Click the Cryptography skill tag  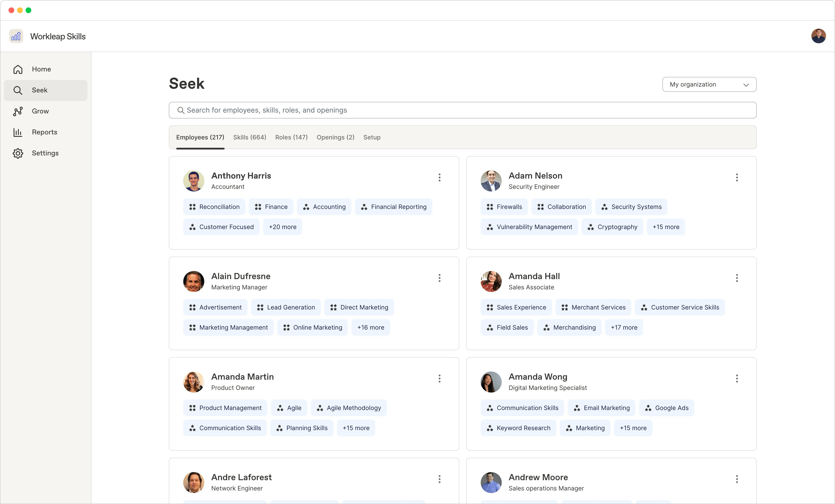tap(612, 227)
